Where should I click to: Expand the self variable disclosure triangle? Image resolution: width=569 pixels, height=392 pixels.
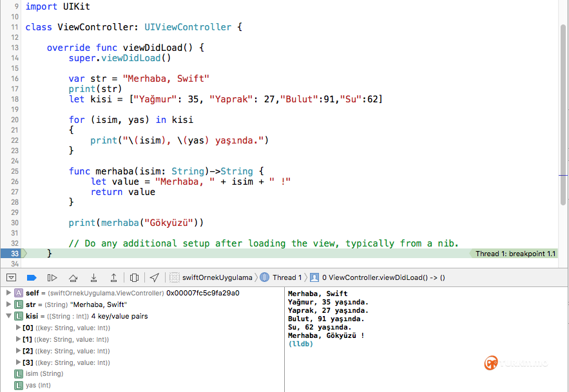(8, 293)
